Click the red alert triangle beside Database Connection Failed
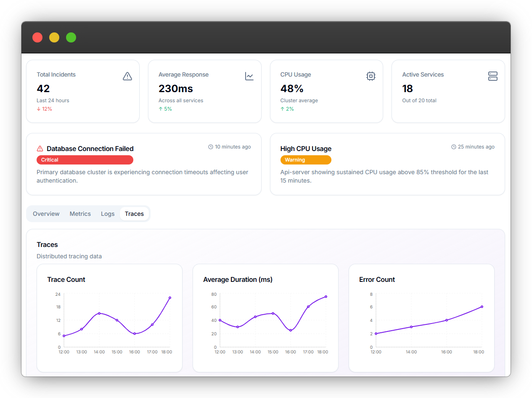Viewport: 532px width, 398px height. pos(40,149)
